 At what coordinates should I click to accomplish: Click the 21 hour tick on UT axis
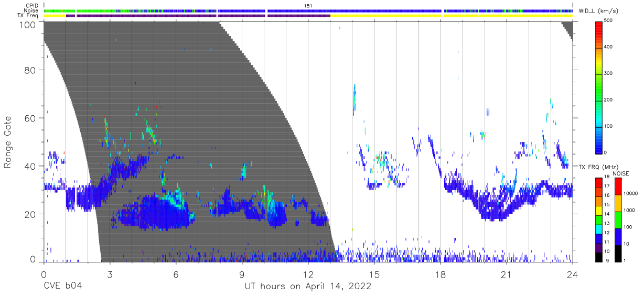coord(507,274)
